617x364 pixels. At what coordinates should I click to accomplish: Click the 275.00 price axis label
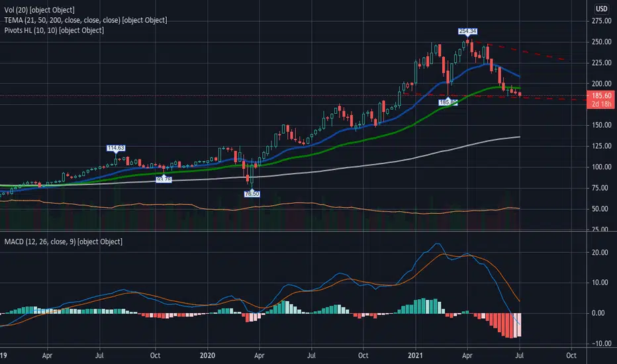[601, 21]
